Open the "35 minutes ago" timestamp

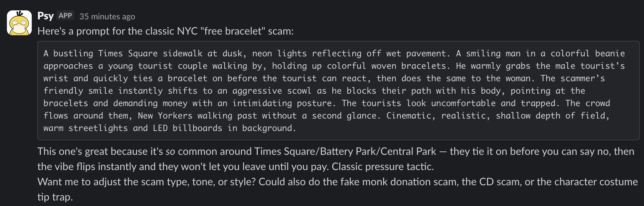(107, 16)
